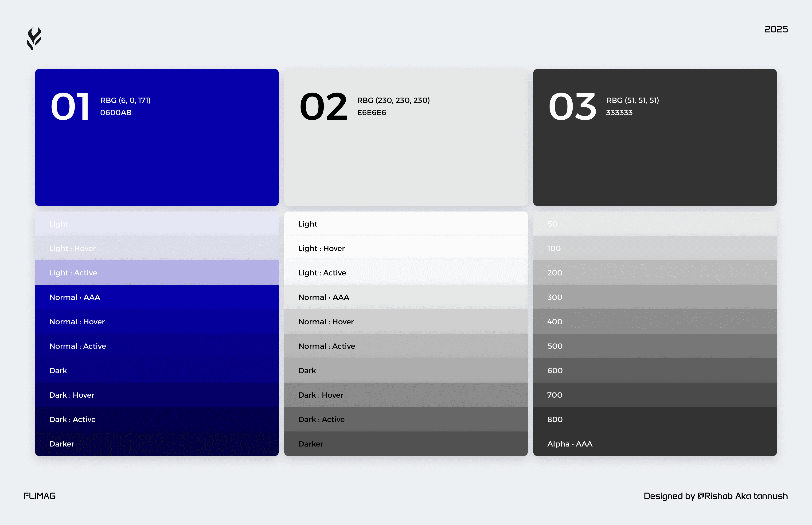
Task: Click the 2025 label top-right
Action: (776, 29)
